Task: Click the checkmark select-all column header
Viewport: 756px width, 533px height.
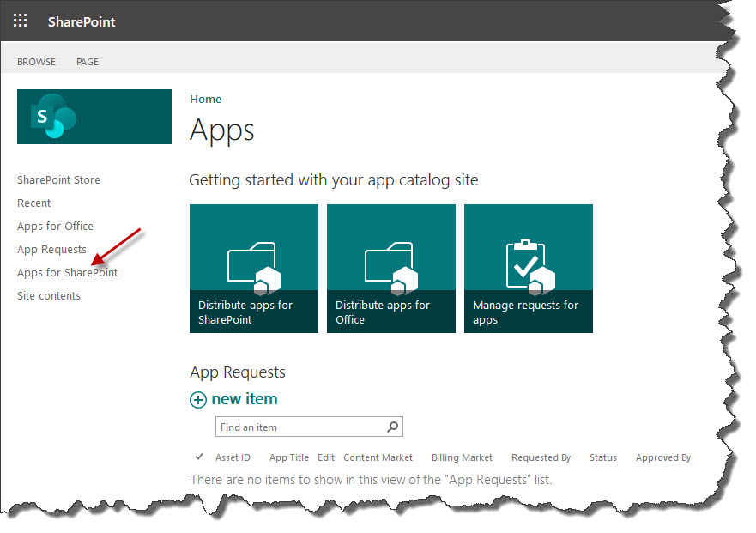Action: (x=198, y=457)
